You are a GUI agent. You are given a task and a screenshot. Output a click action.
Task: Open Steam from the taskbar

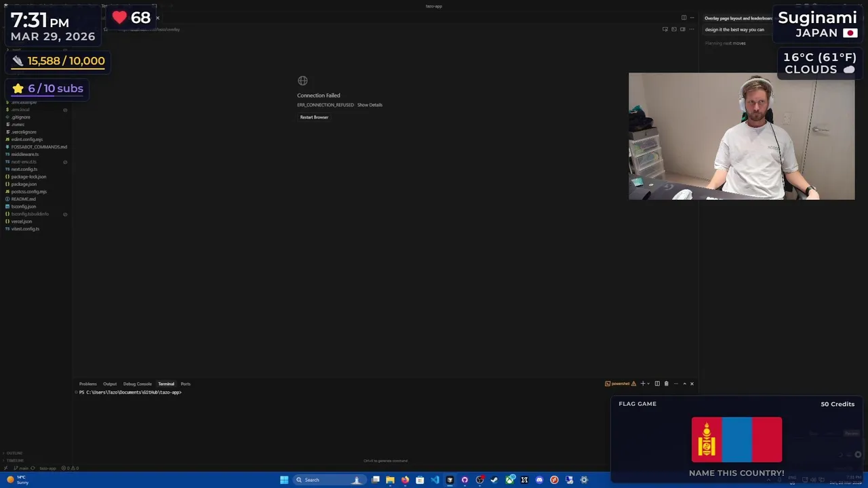(x=494, y=480)
